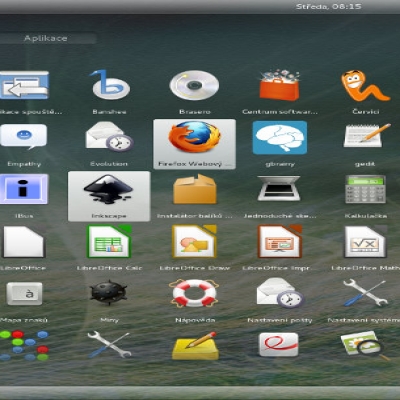Open the Středa, 08:15 clock menu
This screenshot has width=400, height=400.
328,6
